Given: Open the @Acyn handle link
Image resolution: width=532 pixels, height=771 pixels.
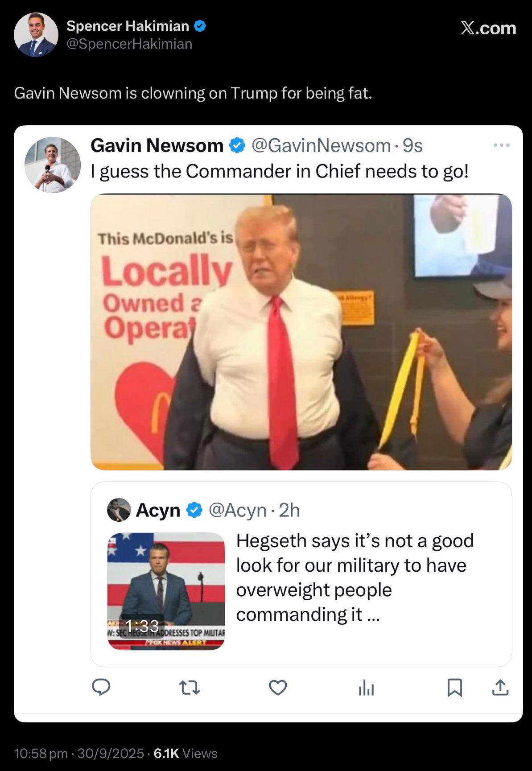Looking at the screenshot, I should point(238,510).
